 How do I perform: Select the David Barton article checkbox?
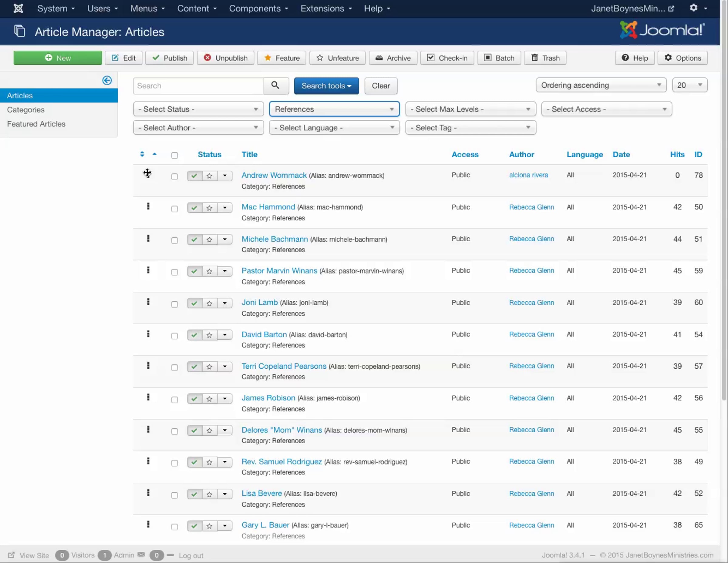tap(175, 336)
